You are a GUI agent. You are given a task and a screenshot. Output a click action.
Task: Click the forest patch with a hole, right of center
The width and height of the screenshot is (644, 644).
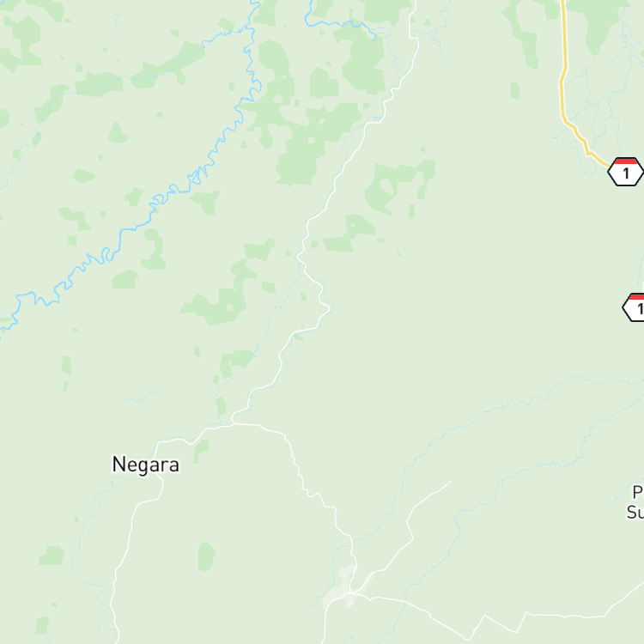click(397, 185)
